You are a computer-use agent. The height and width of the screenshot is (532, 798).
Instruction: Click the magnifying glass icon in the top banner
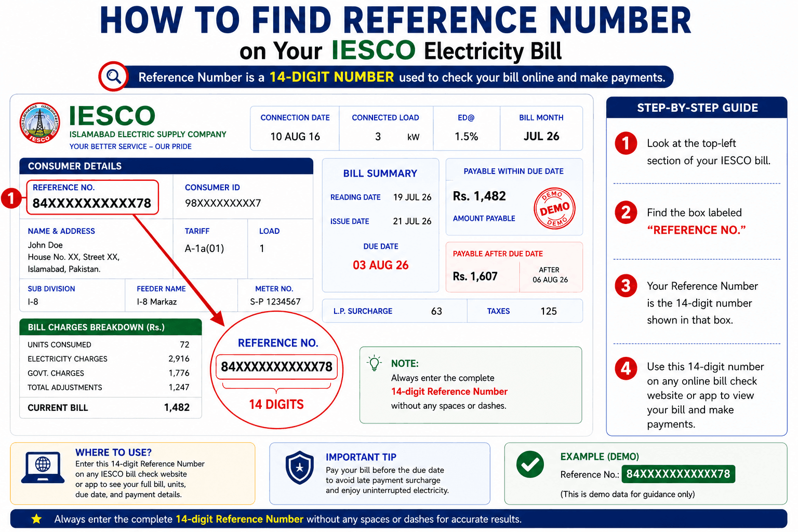pyautogui.click(x=113, y=77)
